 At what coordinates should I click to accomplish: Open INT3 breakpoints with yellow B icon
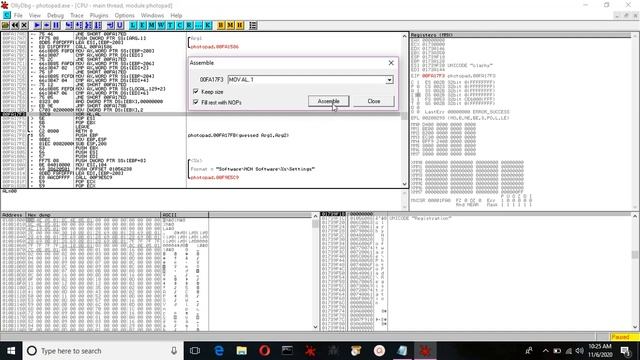click(x=221, y=25)
